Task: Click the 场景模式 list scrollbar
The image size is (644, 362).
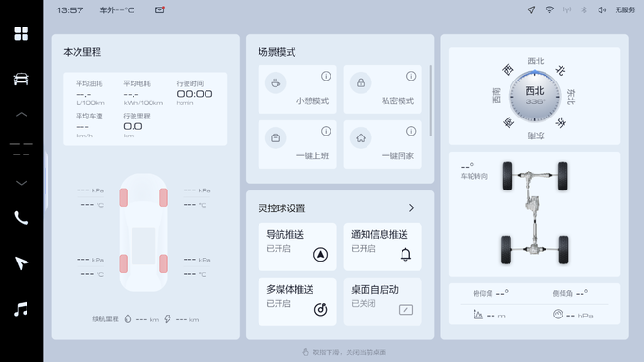Action: (430, 100)
